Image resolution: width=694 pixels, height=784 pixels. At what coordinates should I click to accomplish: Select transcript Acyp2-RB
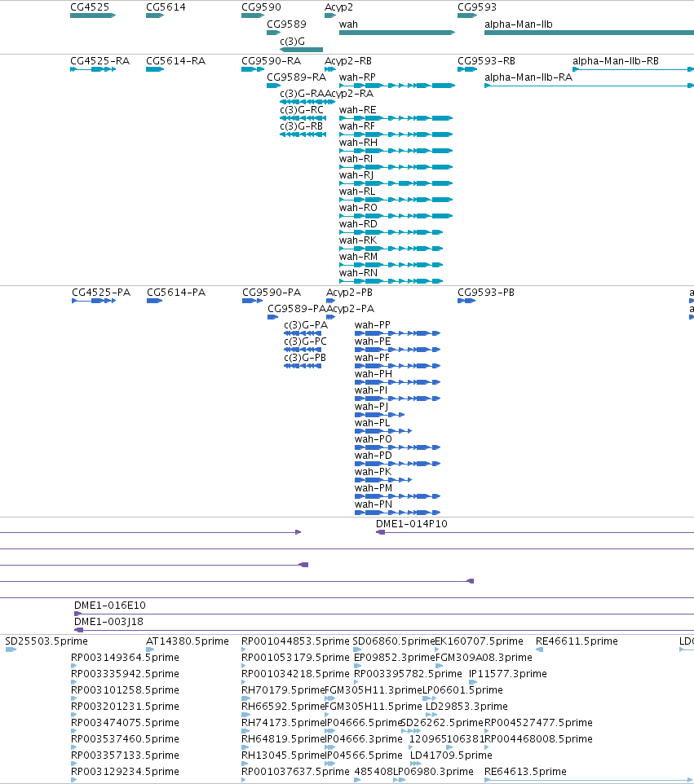tap(330, 69)
